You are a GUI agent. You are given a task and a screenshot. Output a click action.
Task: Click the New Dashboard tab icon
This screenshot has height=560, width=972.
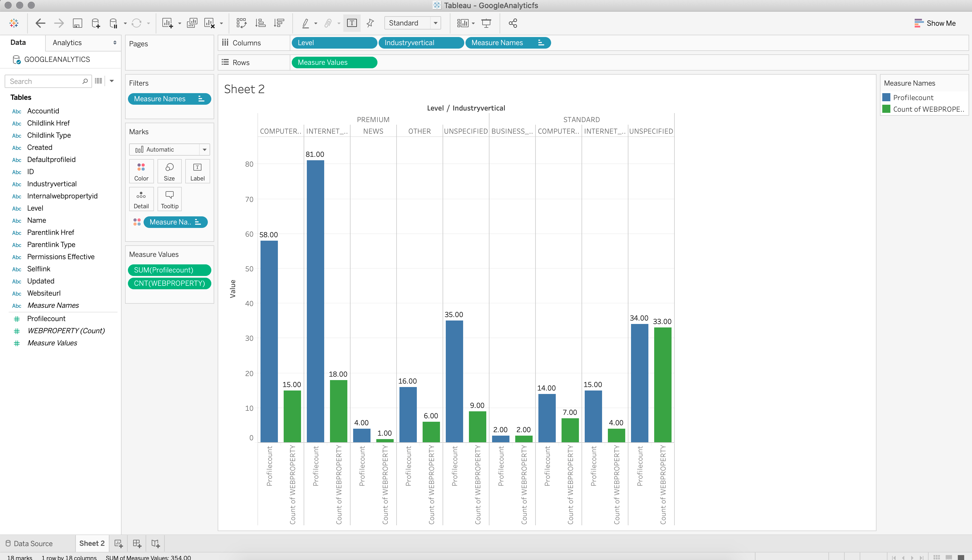point(137,544)
